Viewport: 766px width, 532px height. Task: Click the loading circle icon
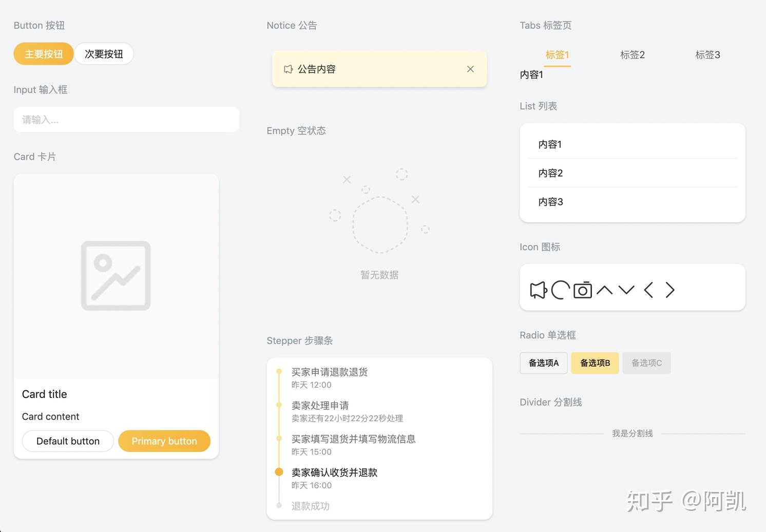tap(560, 290)
